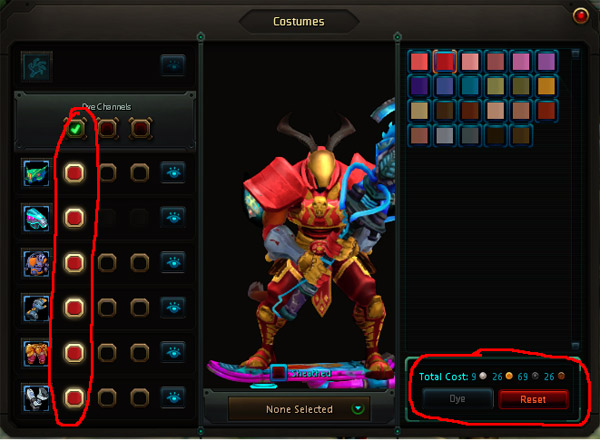Image resolution: width=600 pixels, height=441 pixels.
Task: Toggle the green-checked first dye channel
Action: [75, 129]
